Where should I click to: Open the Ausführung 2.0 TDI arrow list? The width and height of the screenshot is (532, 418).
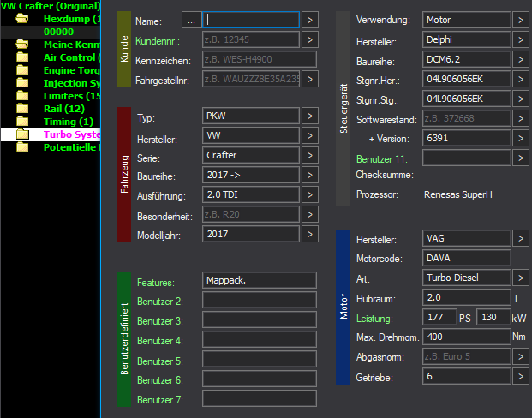(x=310, y=194)
